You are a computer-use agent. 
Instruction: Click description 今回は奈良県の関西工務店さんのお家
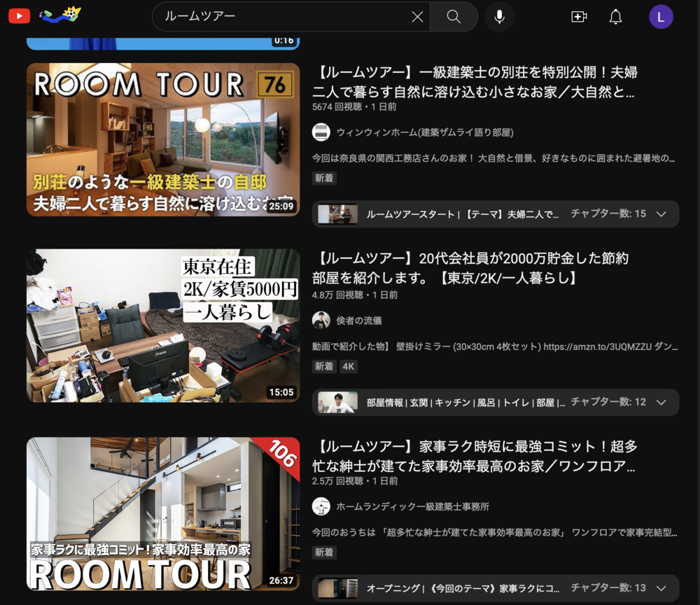pyautogui.click(x=493, y=158)
